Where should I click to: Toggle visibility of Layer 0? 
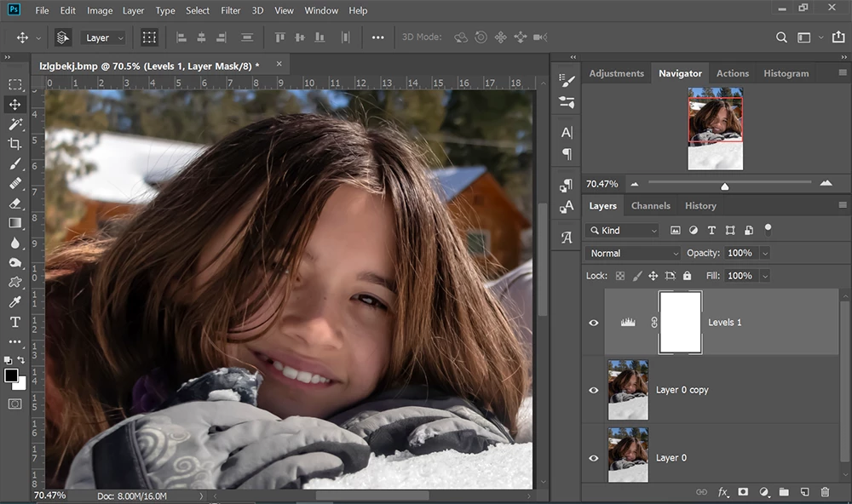point(594,458)
